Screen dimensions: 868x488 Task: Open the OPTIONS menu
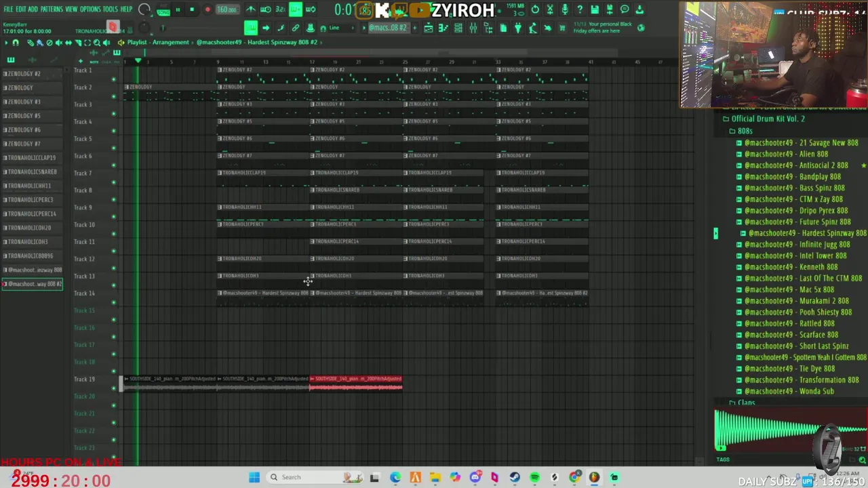(90, 9)
